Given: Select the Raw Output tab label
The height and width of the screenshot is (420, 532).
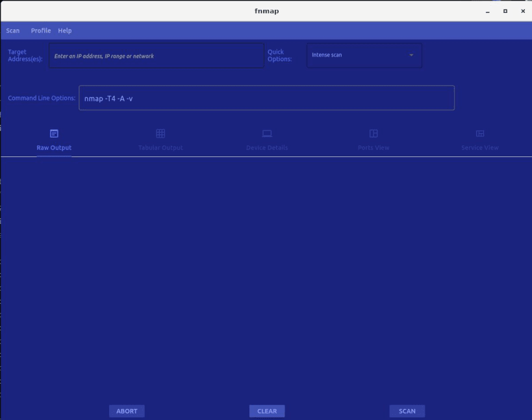Looking at the screenshot, I should click(x=54, y=148).
